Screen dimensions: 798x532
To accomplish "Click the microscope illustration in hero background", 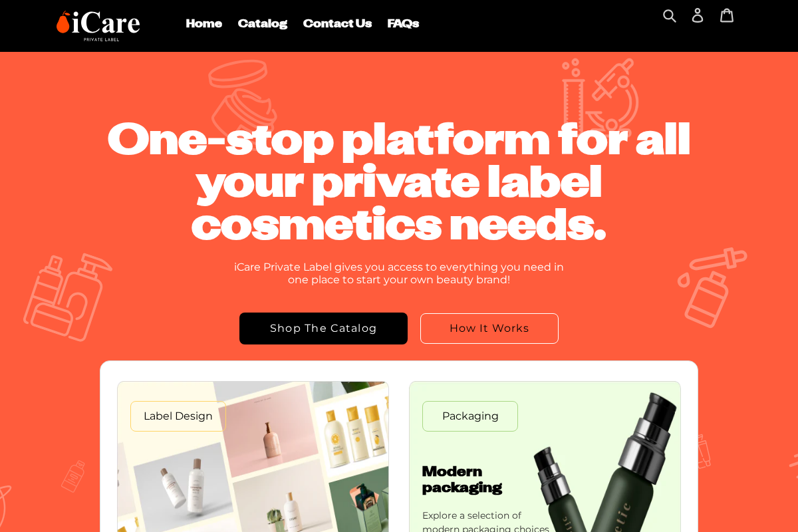I will (600, 95).
